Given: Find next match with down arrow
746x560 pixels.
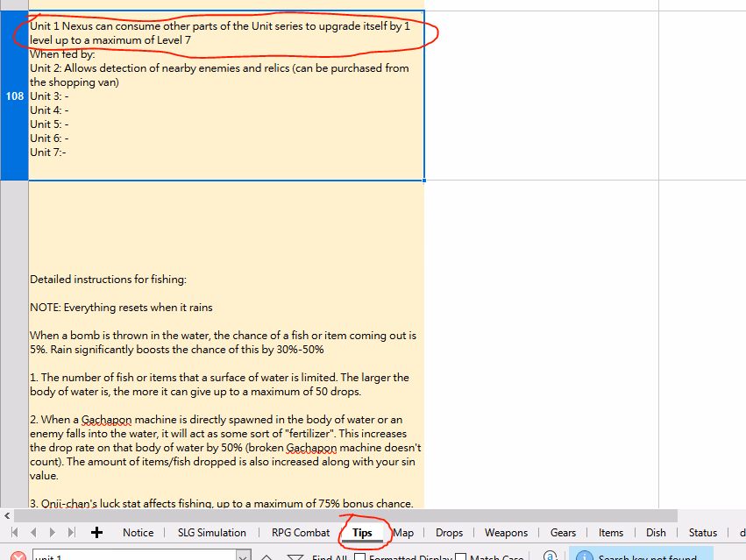Looking at the screenshot, I should 295,556.
